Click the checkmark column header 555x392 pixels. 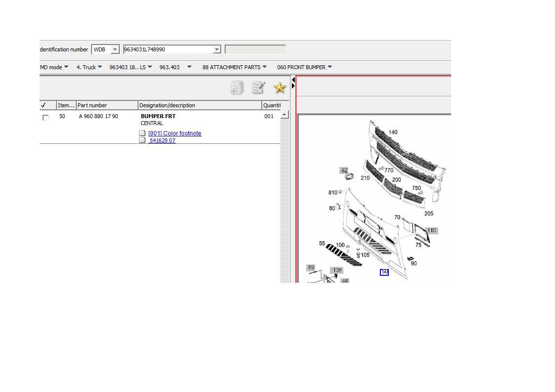point(44,105)
